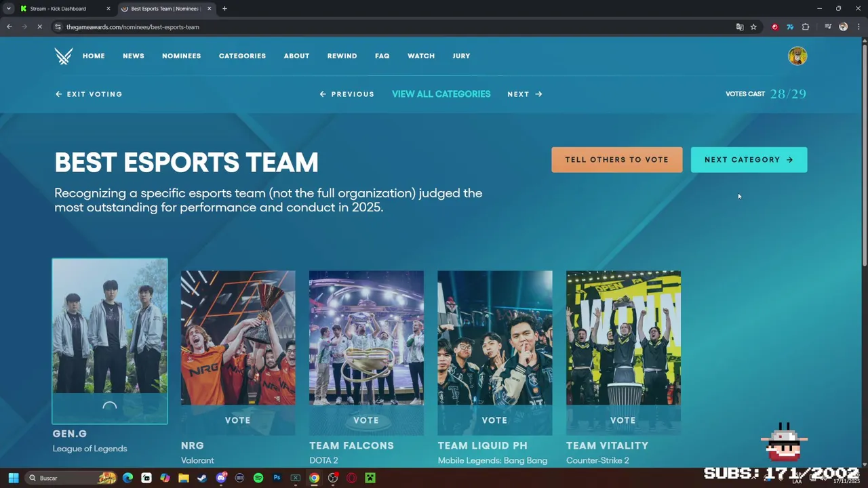Click TELL OTHERS TO VOTE button
Screen dimensions: 868x488
pyautogui.click(x=617, y=160)
